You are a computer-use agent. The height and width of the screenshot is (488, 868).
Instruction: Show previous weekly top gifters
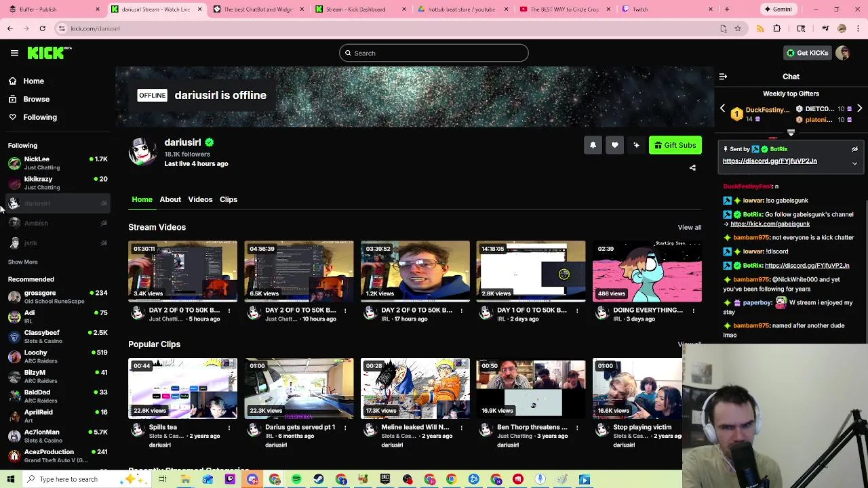[x=722, y=108]
